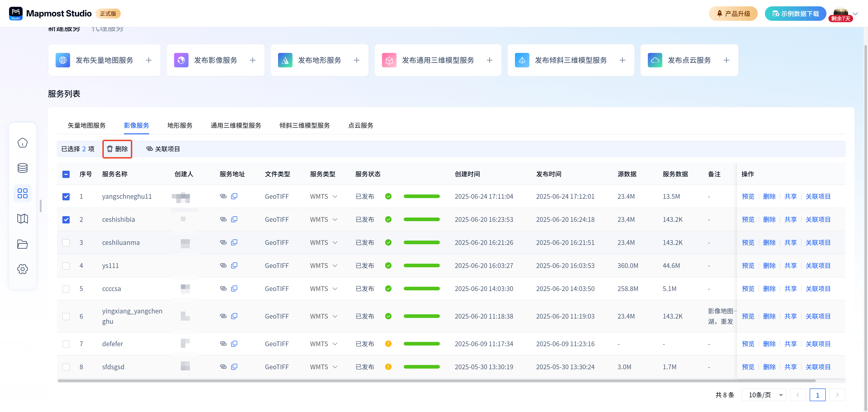868x412 pixels.
Task: Click plus icon on 发布点云服务 card
Action: (x=726, y=60)
